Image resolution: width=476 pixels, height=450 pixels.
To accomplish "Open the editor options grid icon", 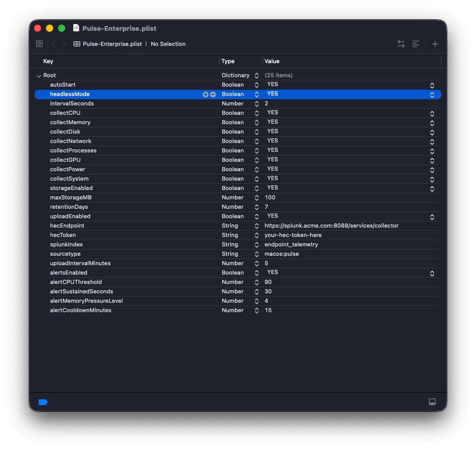I will tap(39, 44).
